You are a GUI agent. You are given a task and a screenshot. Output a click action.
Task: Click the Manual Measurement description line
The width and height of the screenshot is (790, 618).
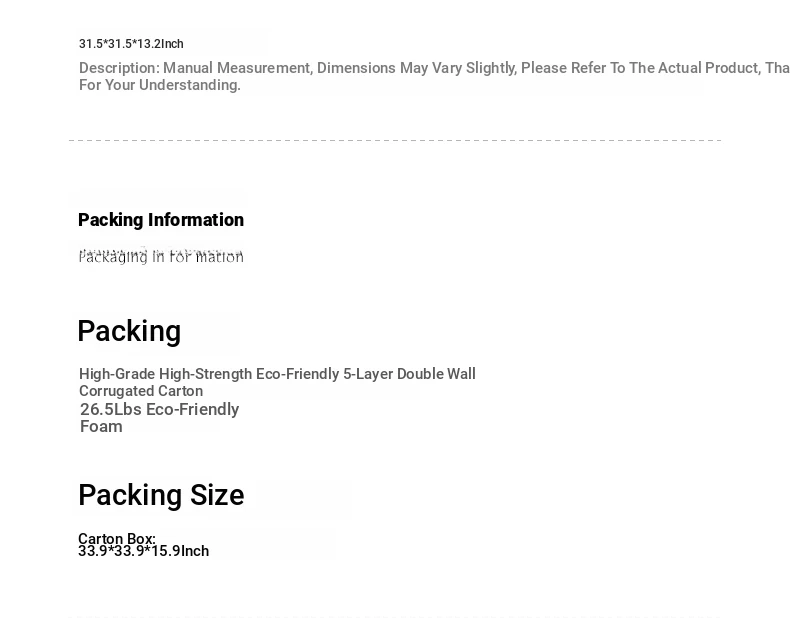click(x=434, y=68)
